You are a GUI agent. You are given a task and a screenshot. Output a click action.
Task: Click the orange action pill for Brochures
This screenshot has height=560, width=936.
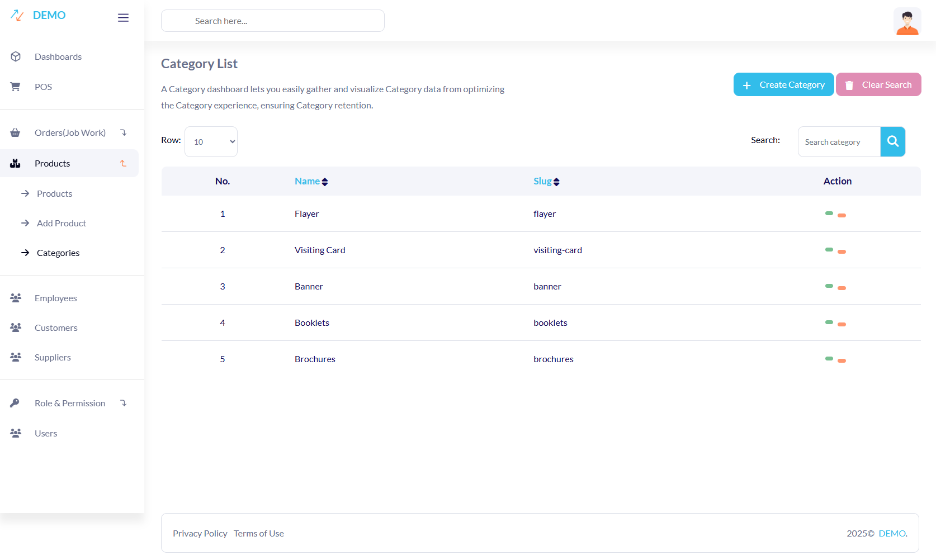(842, 361)
